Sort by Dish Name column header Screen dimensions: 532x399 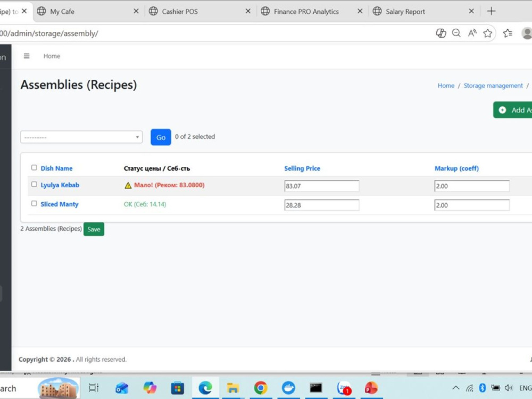[x=56, y=168]
